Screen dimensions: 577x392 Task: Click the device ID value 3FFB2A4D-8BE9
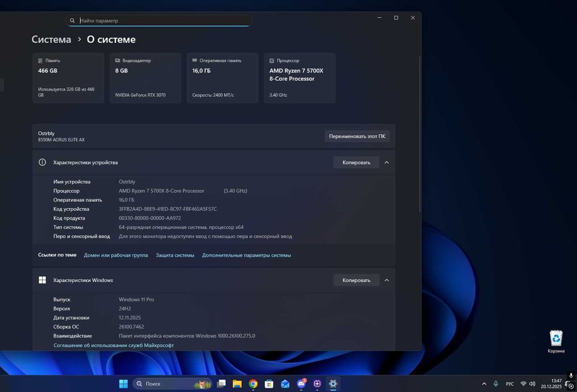(168, 209)
